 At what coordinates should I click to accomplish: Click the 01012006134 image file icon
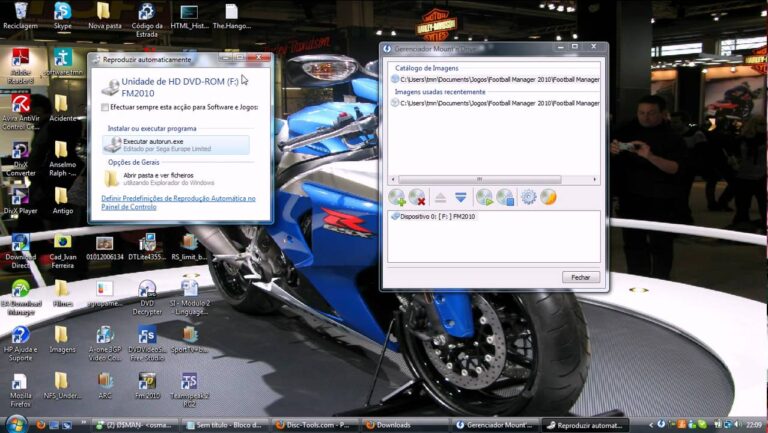click(105, 246)
